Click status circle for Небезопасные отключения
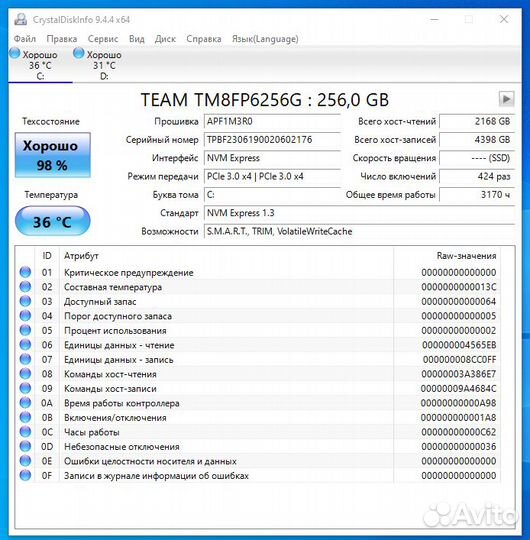The width and height of the screenshot is (530, 540). pyautogui.click(x=25, y=446)
